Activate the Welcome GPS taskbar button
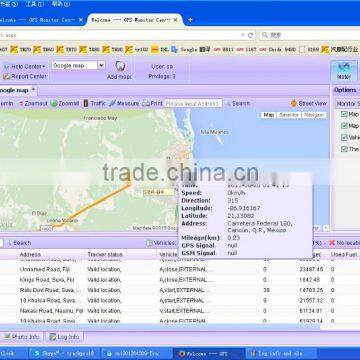The width and height of the screenshot is (360, 360). [x=209, y=353]
